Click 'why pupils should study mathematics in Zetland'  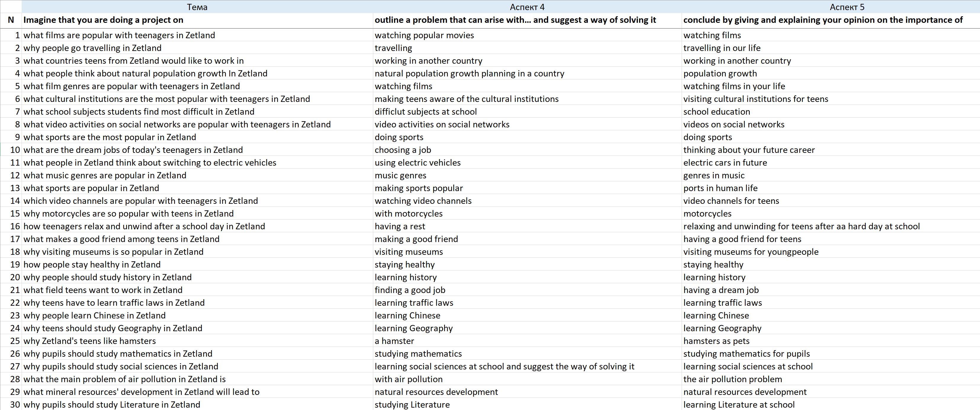point(197,354)
